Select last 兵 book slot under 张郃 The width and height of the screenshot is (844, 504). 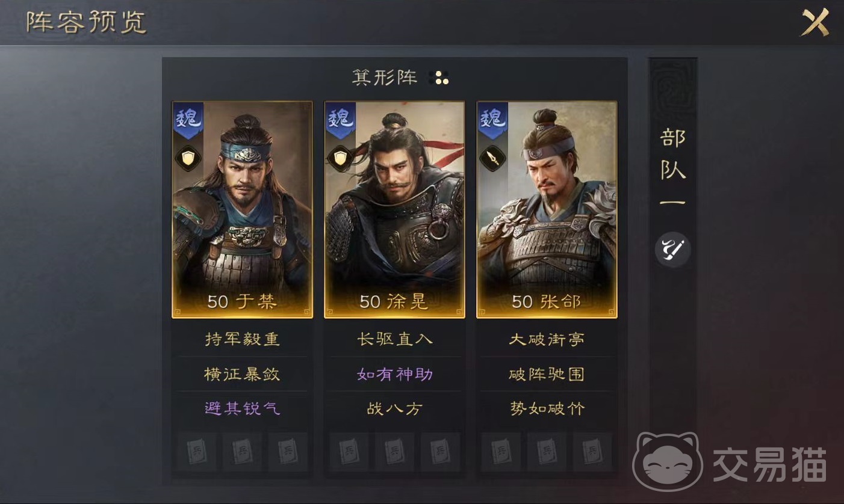[592, 451]
